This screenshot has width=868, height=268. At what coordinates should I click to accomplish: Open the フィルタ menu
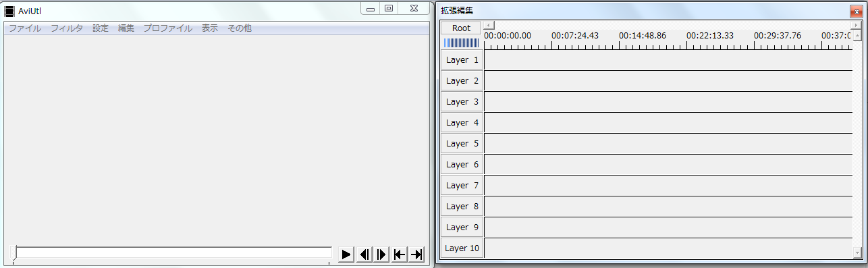click(67, 28)
